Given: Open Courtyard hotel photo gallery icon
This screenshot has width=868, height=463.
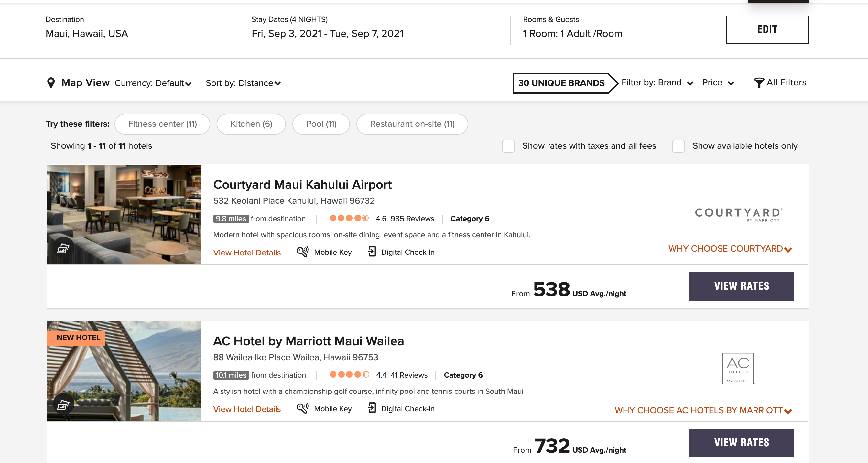Looking at the screenshot, I should coord(63,249).
